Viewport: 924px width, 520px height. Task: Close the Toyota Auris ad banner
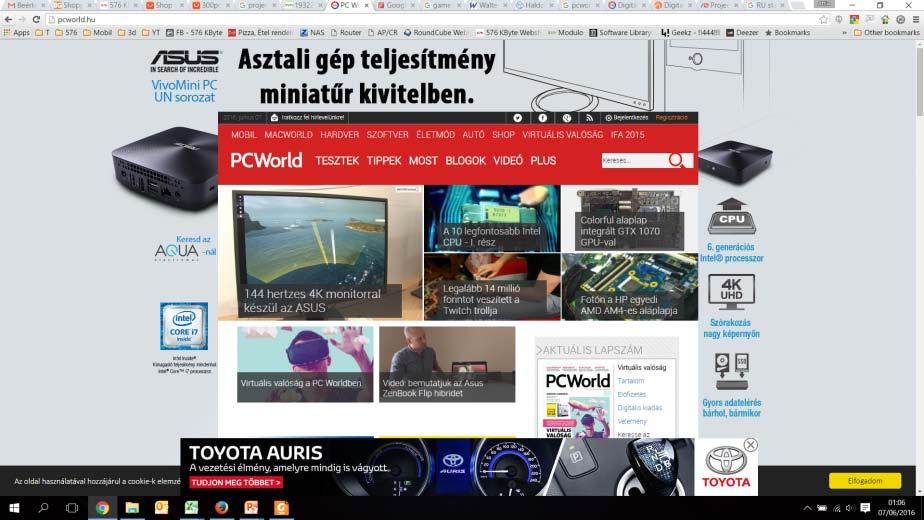point(750,445)
